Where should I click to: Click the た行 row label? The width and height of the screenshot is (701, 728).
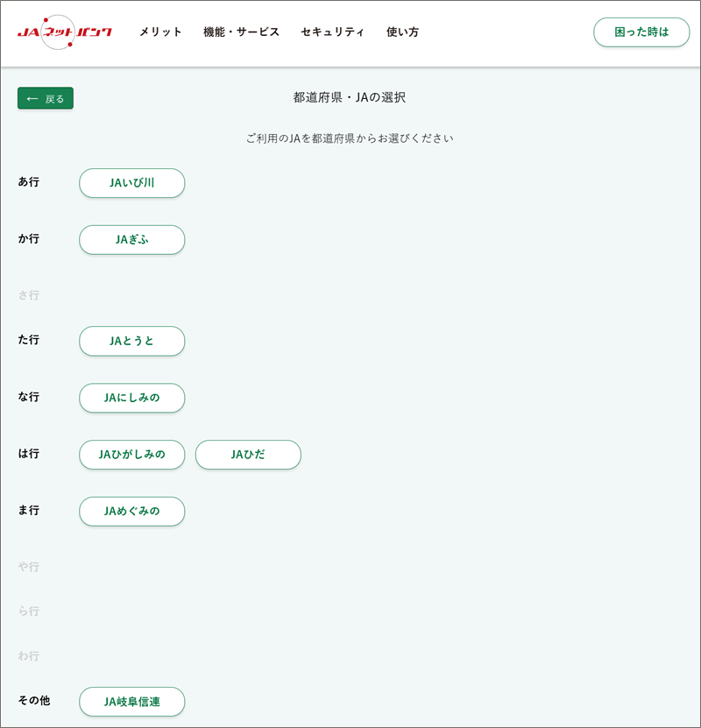tap(29, 340)
